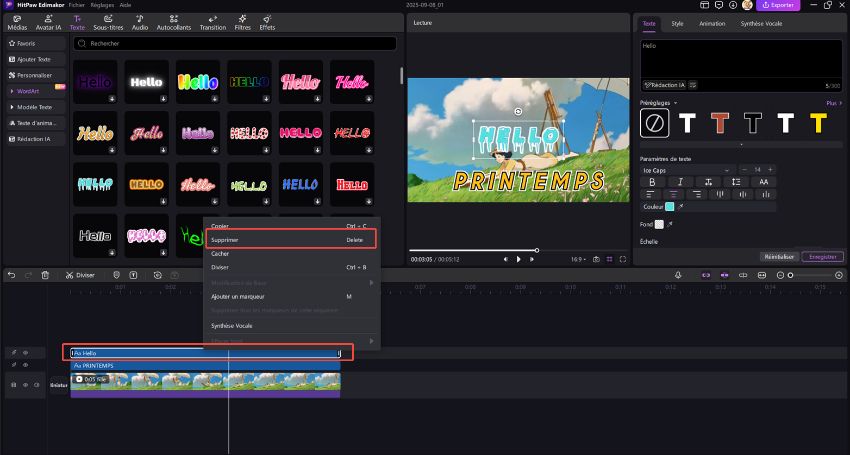Screen dimensions: 850x455
Task: Open the Sous-titres panel
Action: point(108,22)
